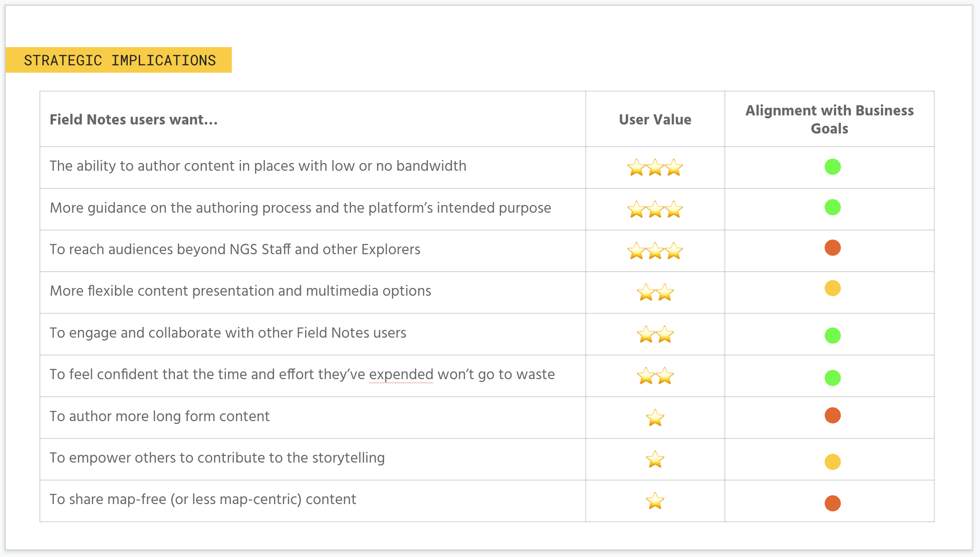Click the STRATEGIC IMPLICATIONS title banner
The height and width of the screenshot is (557, 980).
[119, 60]
